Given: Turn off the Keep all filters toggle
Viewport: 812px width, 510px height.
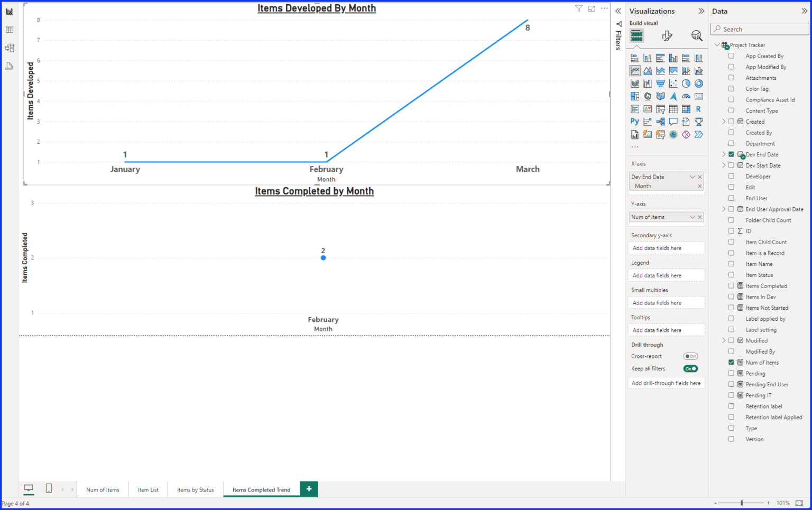Looking at the screenshot, I should pyautogui.click(x=690, y=368).
